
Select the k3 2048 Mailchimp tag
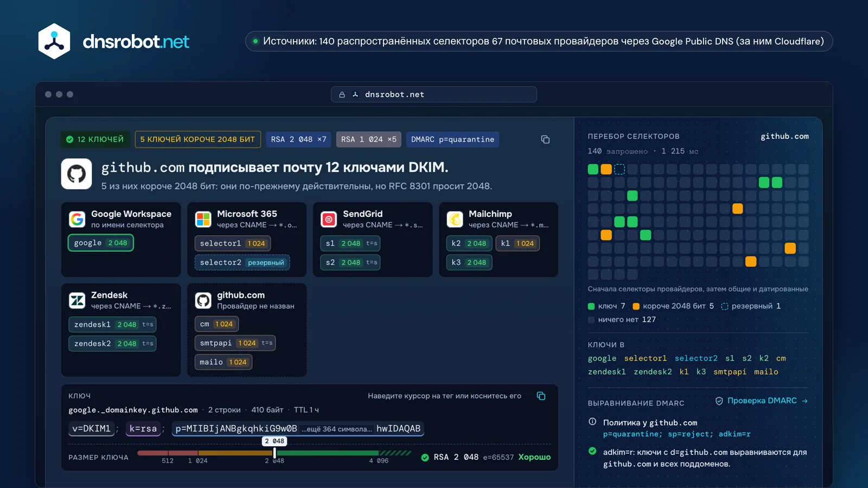click(469, 262)
